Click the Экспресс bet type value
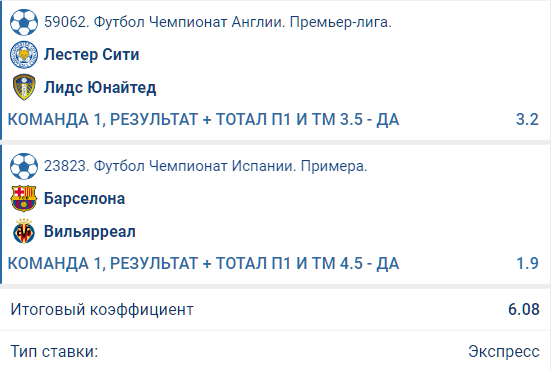Screen dimensions: 551x370 point(504,351)
